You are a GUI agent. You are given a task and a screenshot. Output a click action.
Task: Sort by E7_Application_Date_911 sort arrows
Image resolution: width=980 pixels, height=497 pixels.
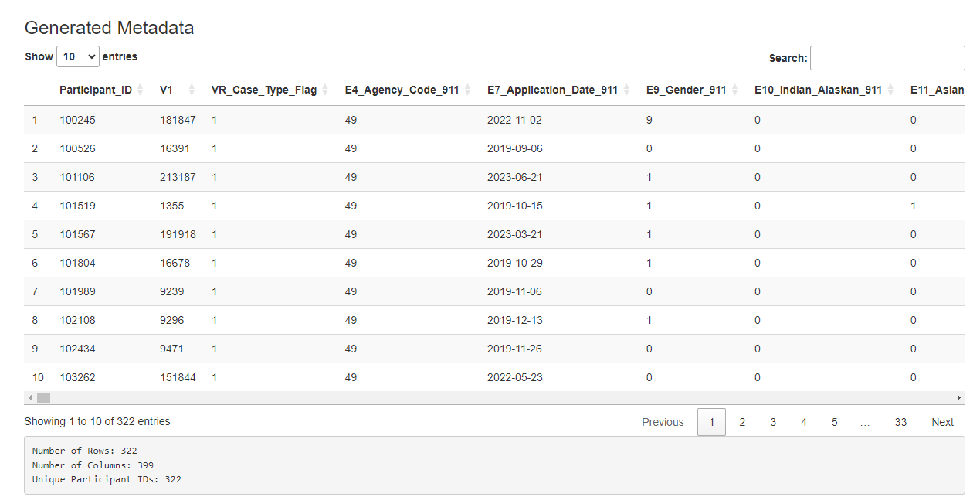(626, 90)
